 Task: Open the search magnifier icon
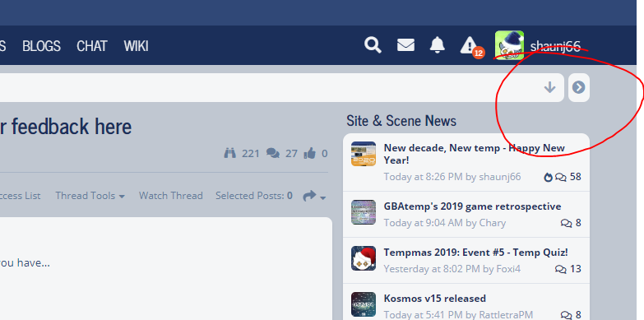373,45
